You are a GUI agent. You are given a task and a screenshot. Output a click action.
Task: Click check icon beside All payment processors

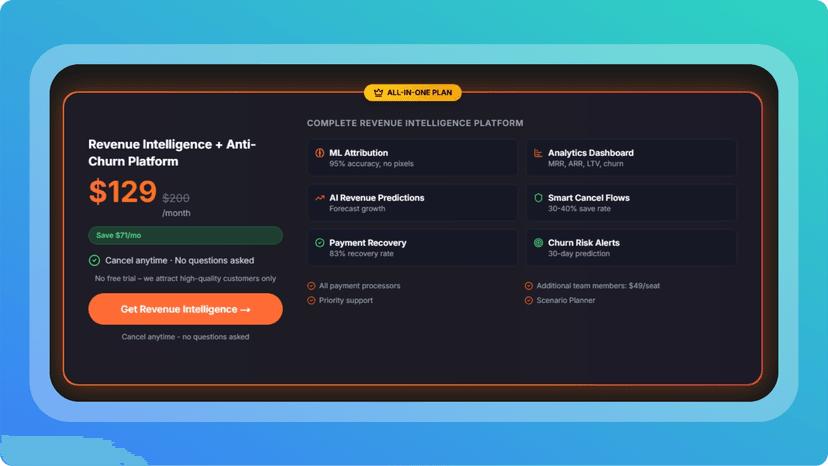tap(311, 286)
